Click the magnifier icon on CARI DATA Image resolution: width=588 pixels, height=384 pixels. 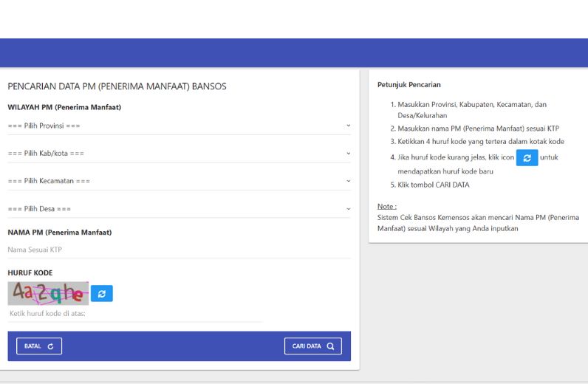(331, 346)
